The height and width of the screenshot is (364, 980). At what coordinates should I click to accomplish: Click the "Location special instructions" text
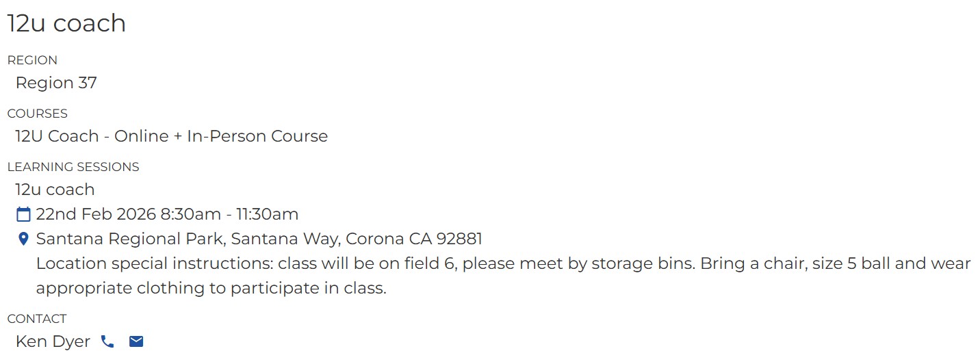155,263
